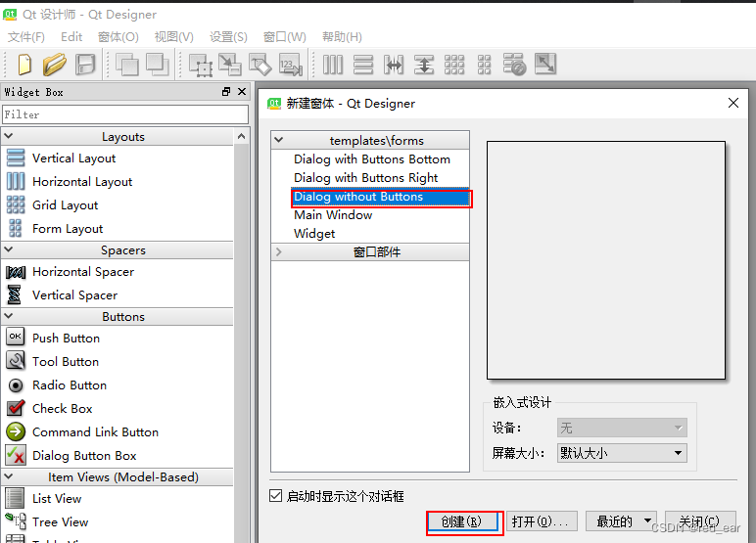The height and width of the screenshot is (543, 756).
Task: Select the Check Box widget
Action: pyautogui.click(x=63, y=409)
